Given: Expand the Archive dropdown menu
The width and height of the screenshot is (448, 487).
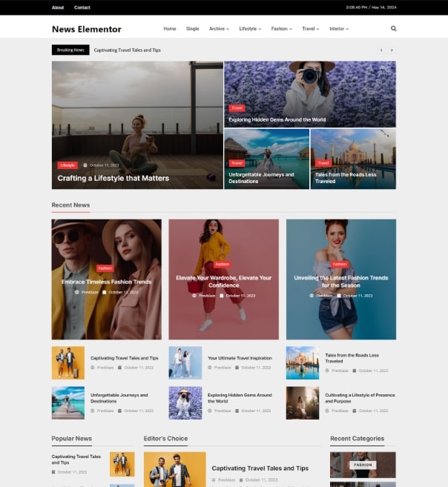Looking at the screenshot, I should tap(219, 29).
